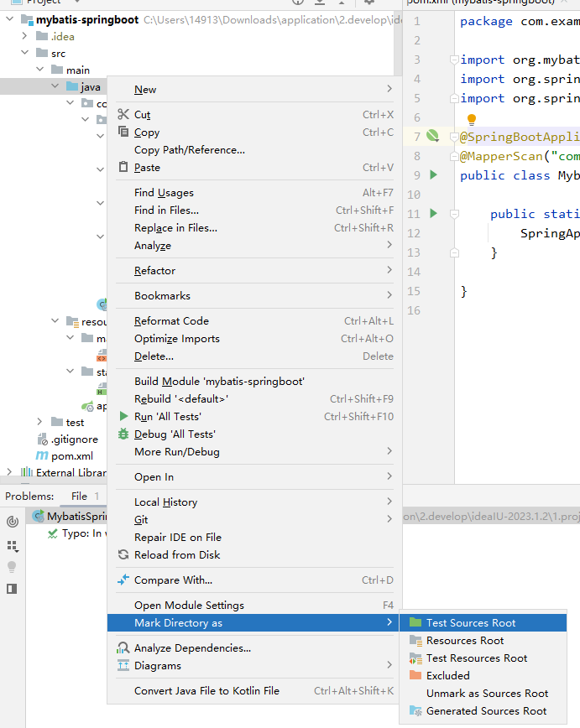
Task: Open the New submenu
Action: click(254, 89)
